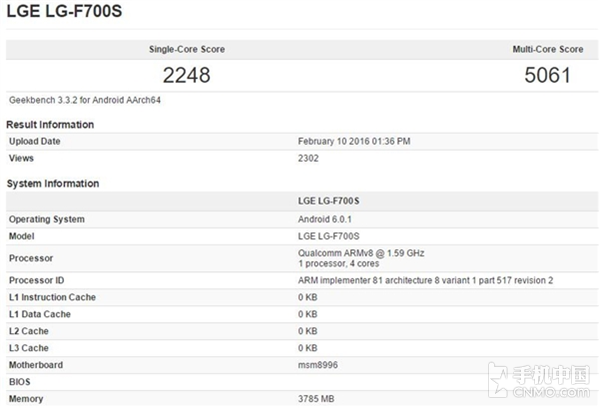Screen dimensions: 600x408
Task: Select the 0 KB value for L1 Data Cache
Action: pyautogui.click(x=308, y=314)
